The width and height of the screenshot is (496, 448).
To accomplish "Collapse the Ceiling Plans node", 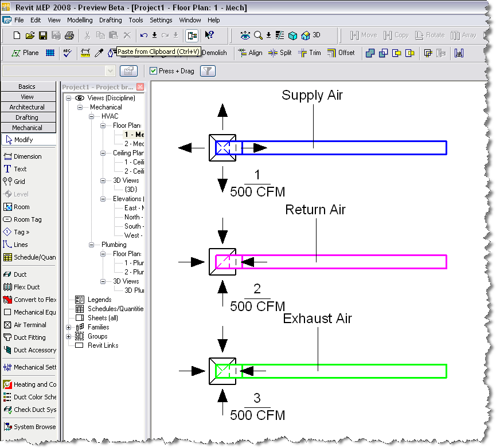I will click(x=103, y=153).
